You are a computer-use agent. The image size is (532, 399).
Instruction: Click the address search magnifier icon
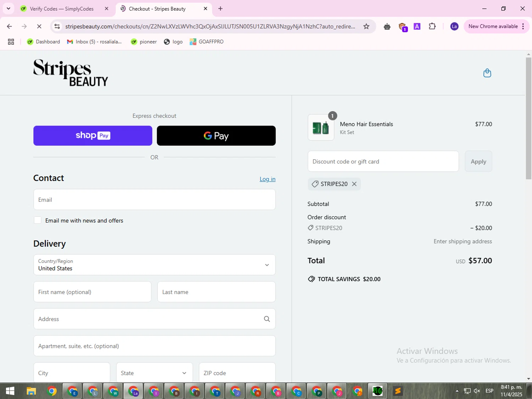(267, 319)
